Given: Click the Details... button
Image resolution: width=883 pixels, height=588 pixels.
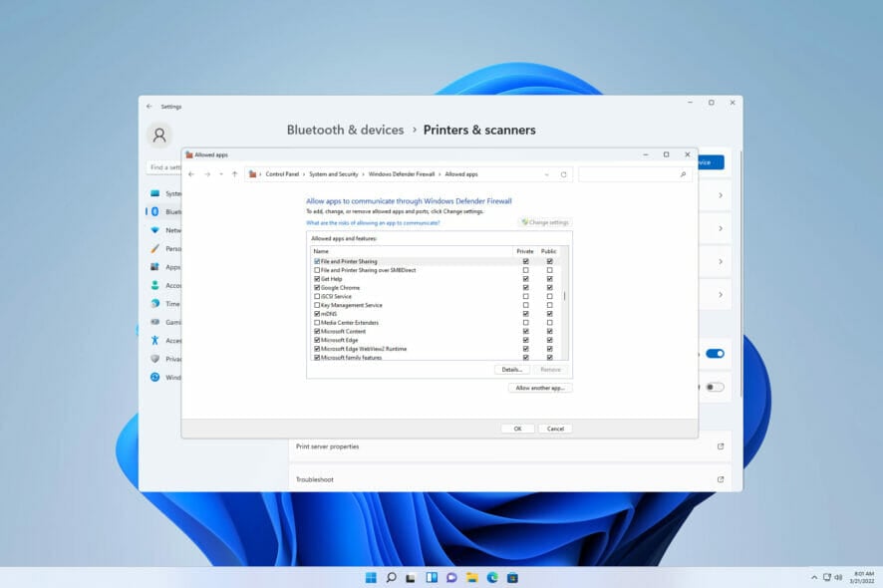Looking at the screenshot, I should click(x=512, y=370).
